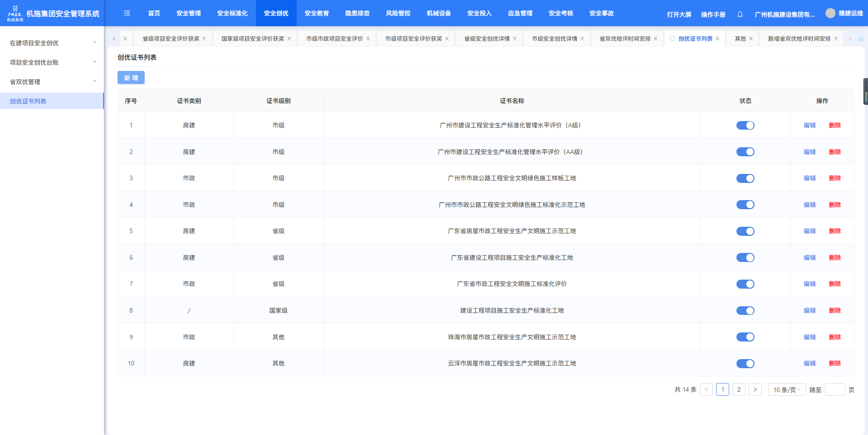Viewport: 868px width, 435px height.
Task: Open notifications via the bell icon
Action: [740, 14]
